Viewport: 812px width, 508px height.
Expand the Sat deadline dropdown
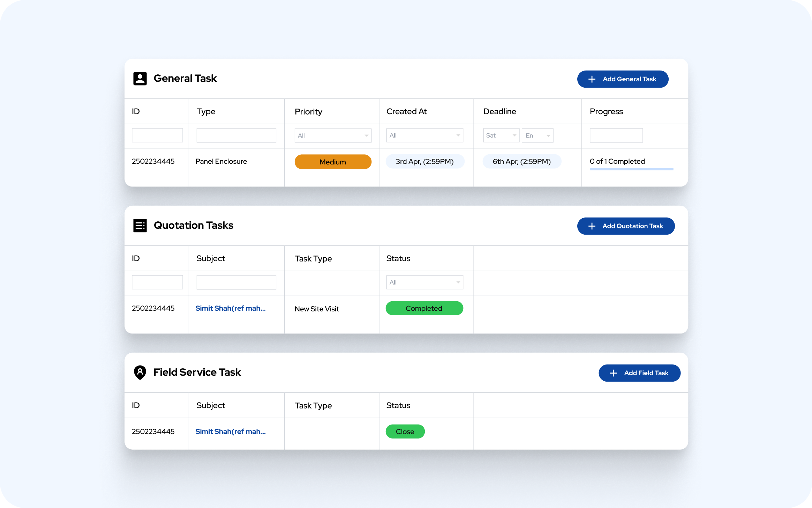(501, 135)
